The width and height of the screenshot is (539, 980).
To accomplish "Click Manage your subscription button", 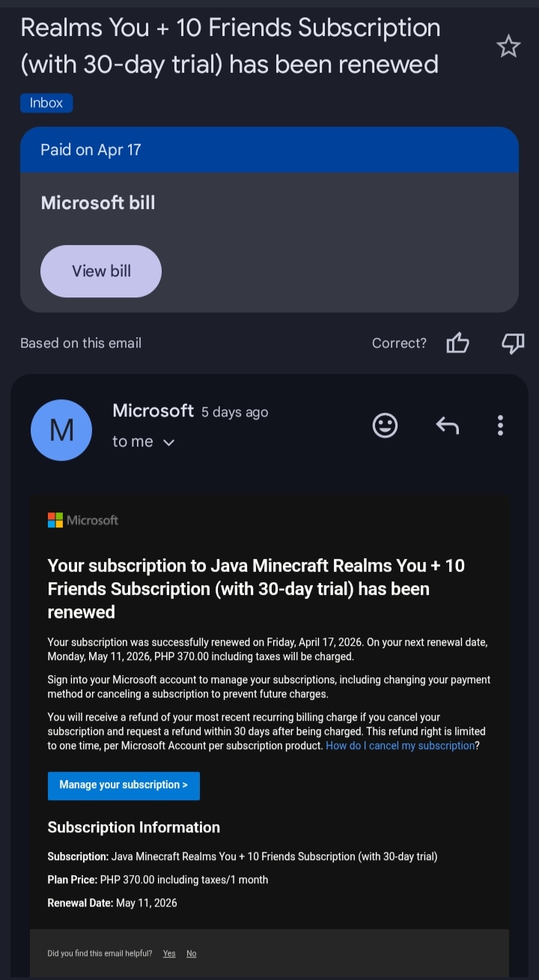I will pos(124,785).
